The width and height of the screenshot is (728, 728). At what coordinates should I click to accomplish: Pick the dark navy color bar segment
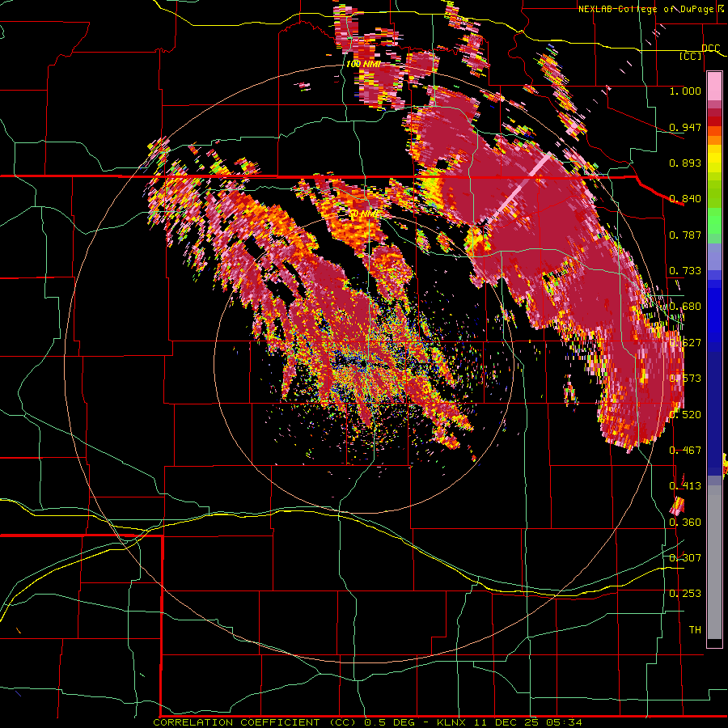click(x=714, y=408)
